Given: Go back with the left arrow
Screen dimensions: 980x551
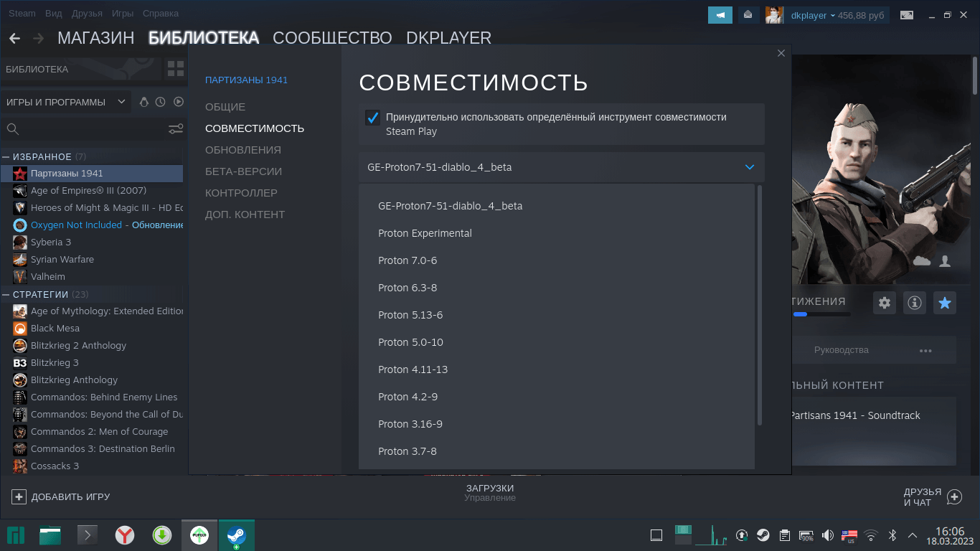Looking at the screenshot, I should click(x=14, y=39).
